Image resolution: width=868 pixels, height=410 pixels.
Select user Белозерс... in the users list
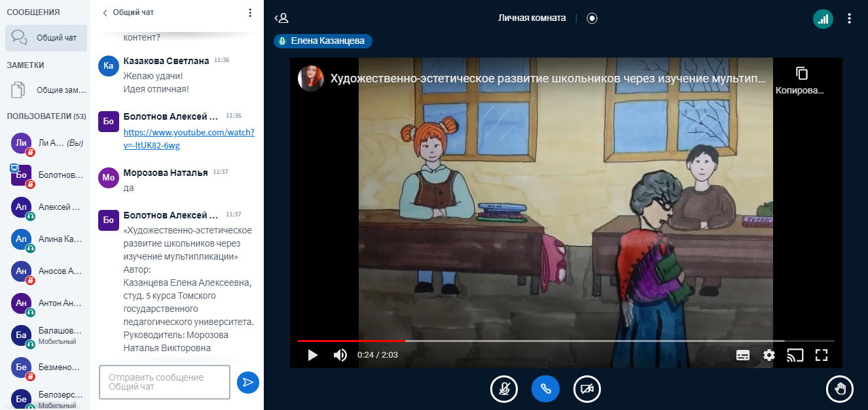click(47, 400)
